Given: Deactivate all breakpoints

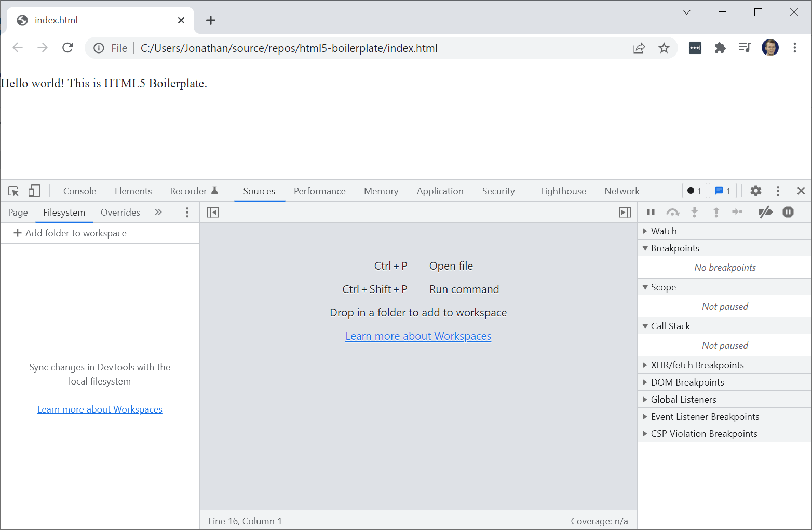Looking at the screenshot, I should [x=766, y=212].
